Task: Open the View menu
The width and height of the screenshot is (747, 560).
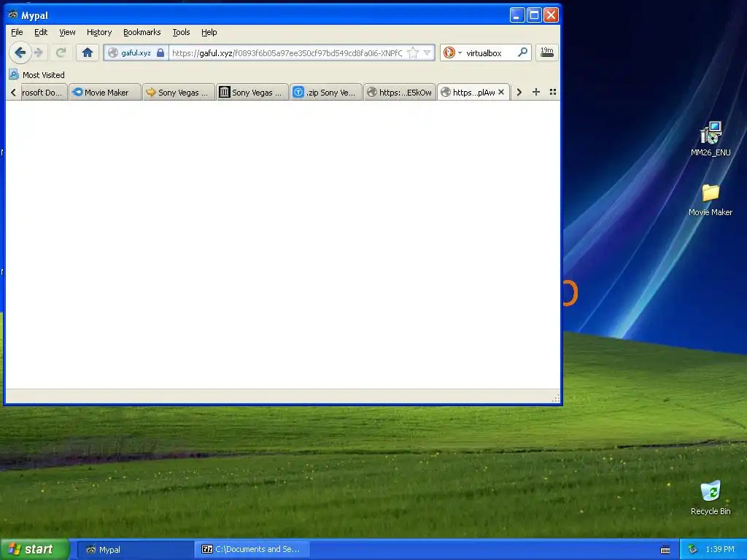Action: point(67,32)
